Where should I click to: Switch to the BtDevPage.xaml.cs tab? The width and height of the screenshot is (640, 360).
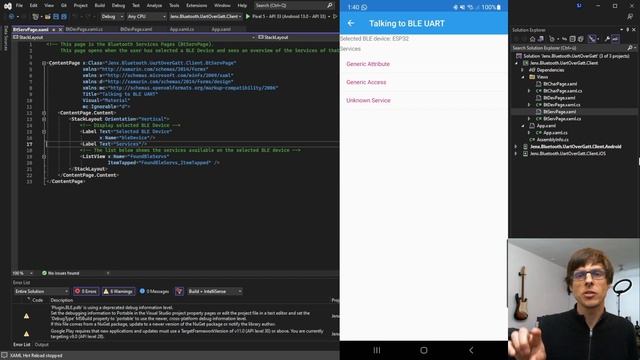click(x=84, y=29)
